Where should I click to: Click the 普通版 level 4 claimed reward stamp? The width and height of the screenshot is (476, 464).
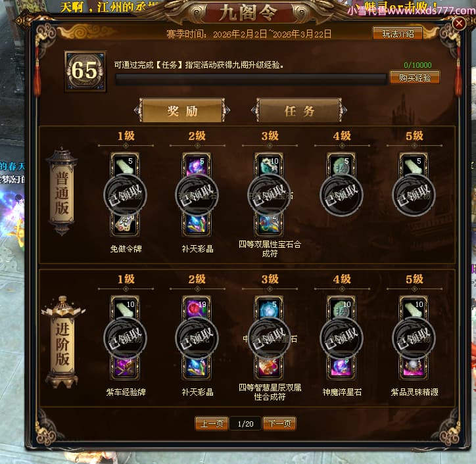(341, 195)
